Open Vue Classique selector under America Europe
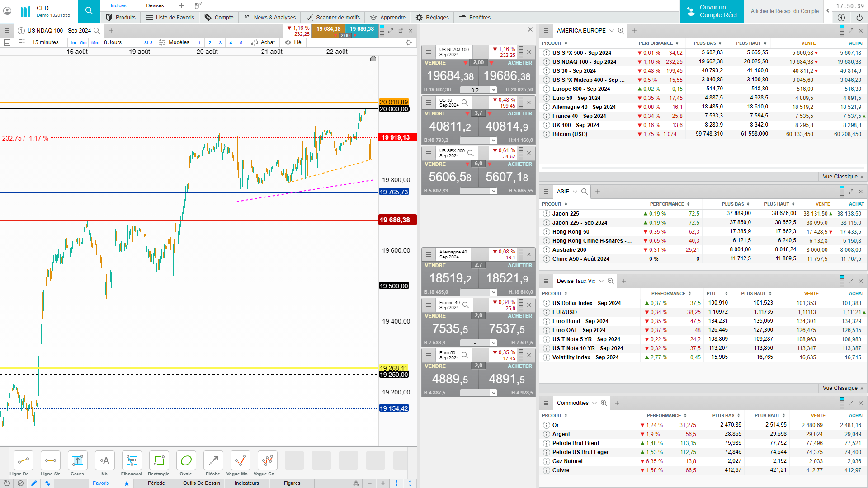868x488 pixels. coord(842,177)
